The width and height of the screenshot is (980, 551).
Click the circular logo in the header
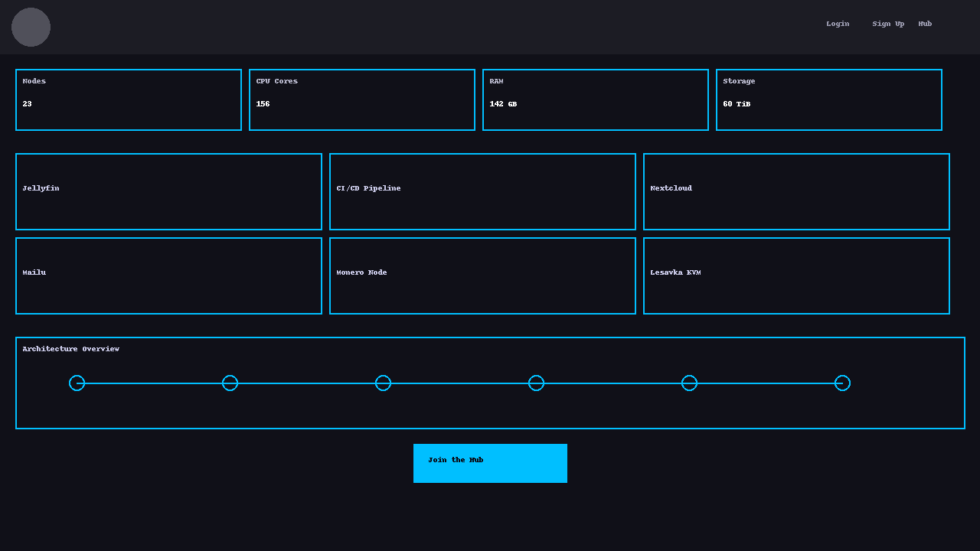click(31, 28)
